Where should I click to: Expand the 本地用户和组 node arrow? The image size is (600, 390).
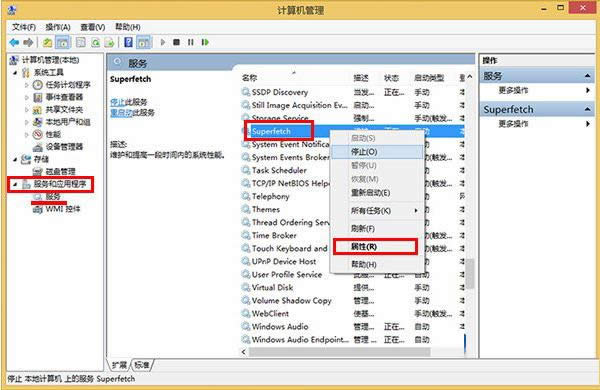point(26,122)
